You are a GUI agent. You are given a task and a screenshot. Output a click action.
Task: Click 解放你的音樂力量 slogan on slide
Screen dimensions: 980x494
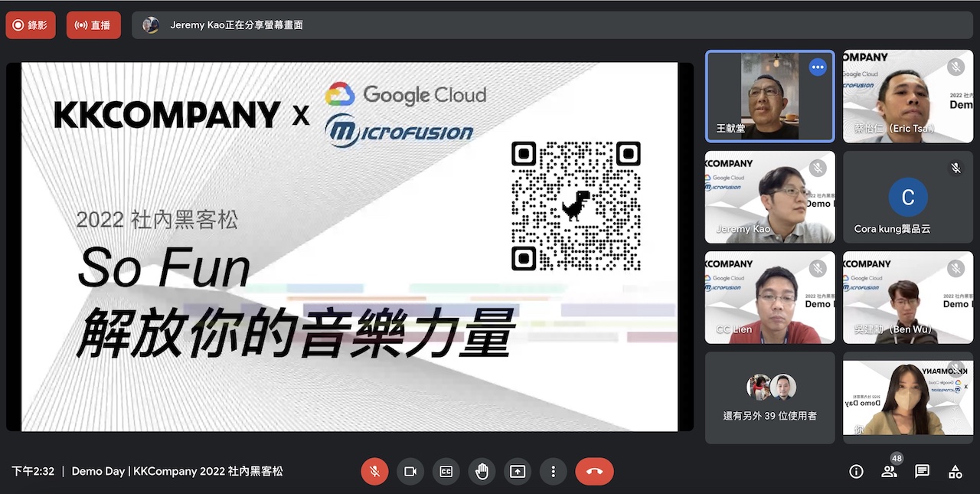point(295,333)
